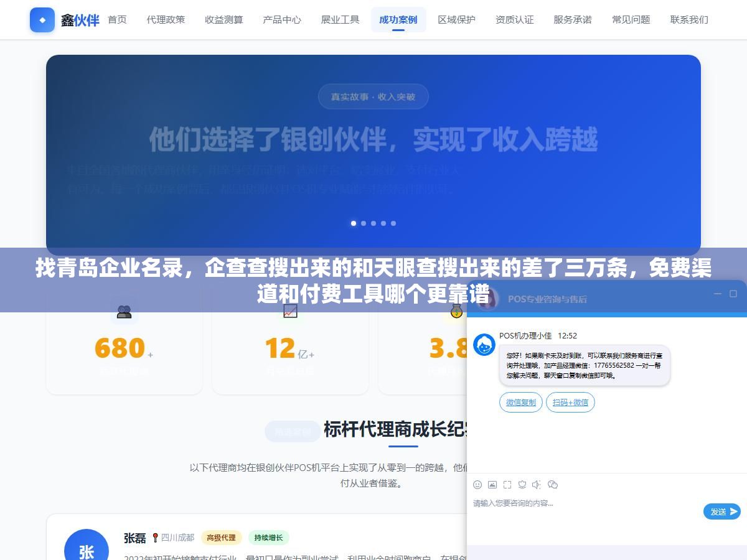Click 扫码+微信 button in chat
This screenshot has width=747, height=560.
(x=570, y=402)
